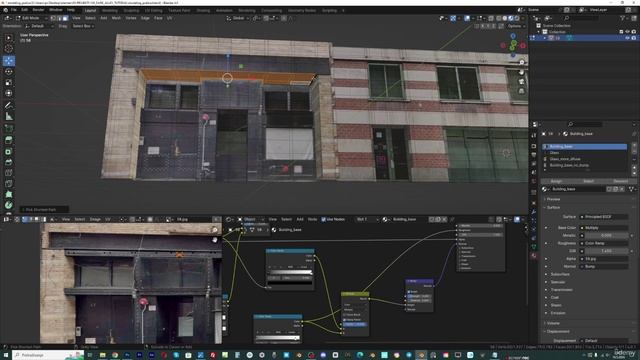Click the Windows Start button on taskbar
Screen dimensions: 640x360
6,355
